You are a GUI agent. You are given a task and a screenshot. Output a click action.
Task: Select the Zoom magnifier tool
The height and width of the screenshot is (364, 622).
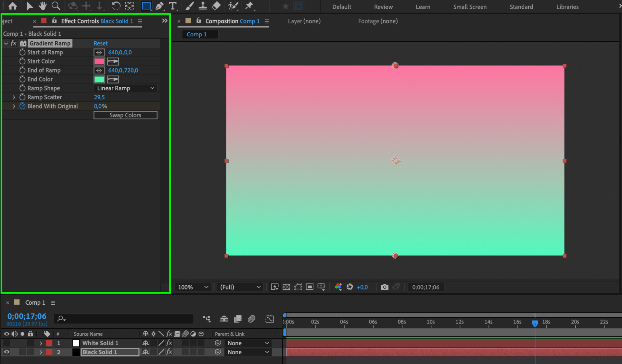tap(56, 6)
